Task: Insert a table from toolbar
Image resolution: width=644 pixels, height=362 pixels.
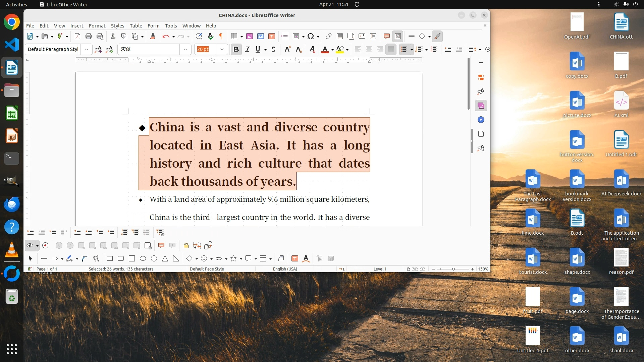Action: 234,36
